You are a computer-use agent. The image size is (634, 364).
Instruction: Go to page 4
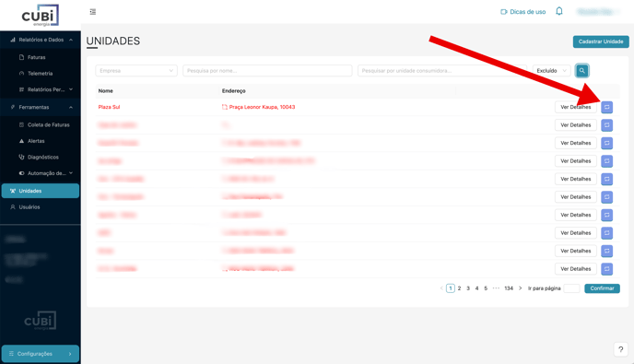pyautogui.click(x=476, y=288)
